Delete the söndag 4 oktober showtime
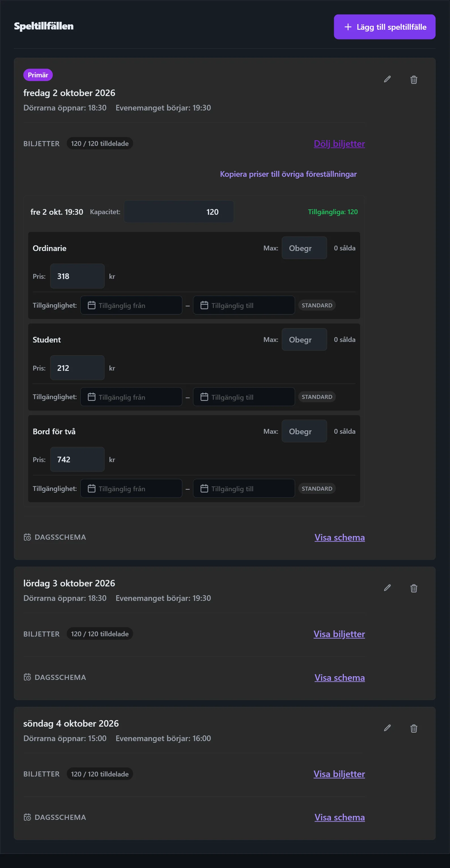This screenshot has height=868, width=450. (414, 729)
